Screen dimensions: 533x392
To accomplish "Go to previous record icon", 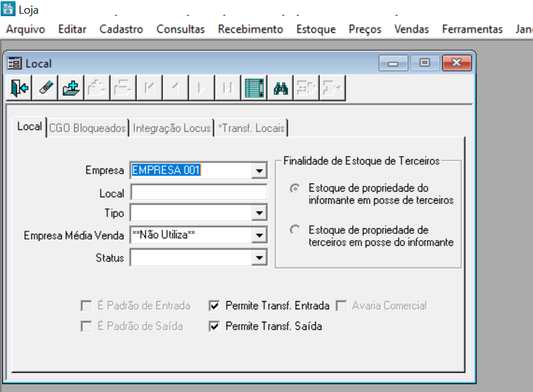I will coord(176,88).
